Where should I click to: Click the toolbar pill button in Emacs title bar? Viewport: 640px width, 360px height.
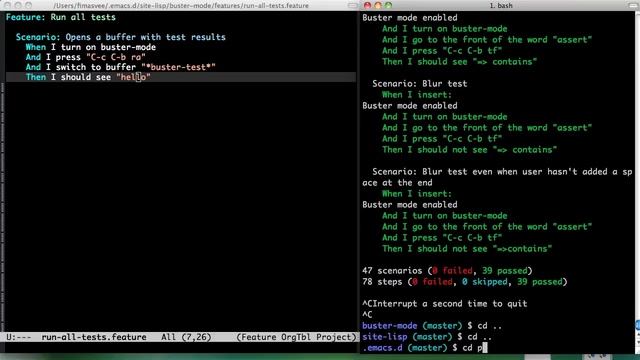(353, 6)
